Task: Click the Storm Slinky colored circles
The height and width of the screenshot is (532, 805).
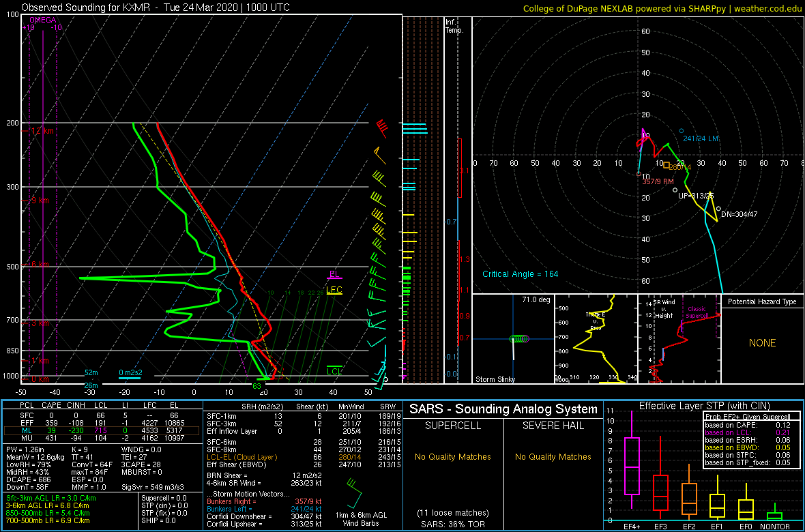Action: click(519, 338)
